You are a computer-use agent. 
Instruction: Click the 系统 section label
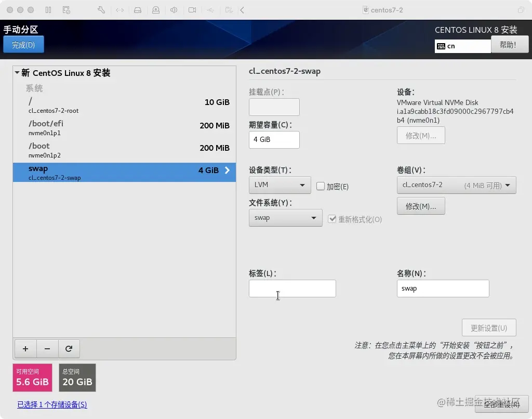[x=34, y=88]
